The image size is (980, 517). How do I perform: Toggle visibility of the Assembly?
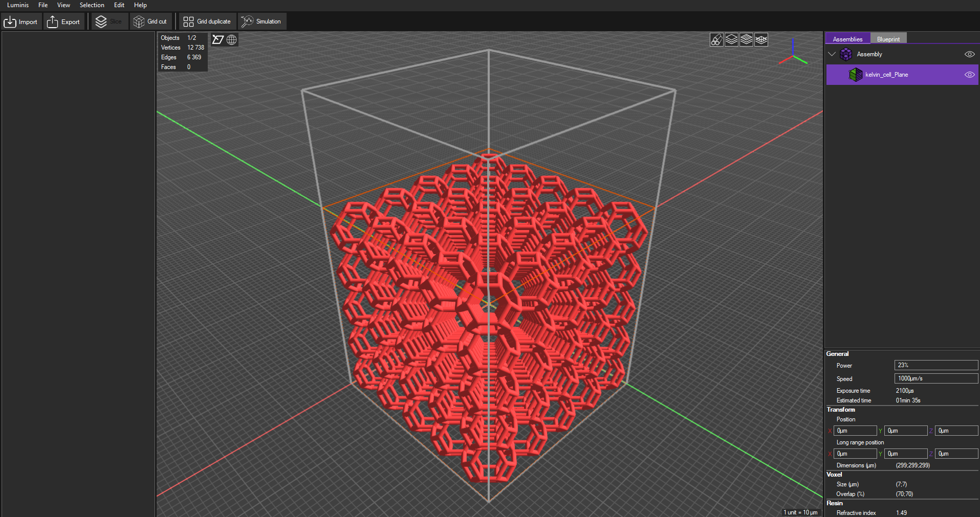click(x=969, y=54)
